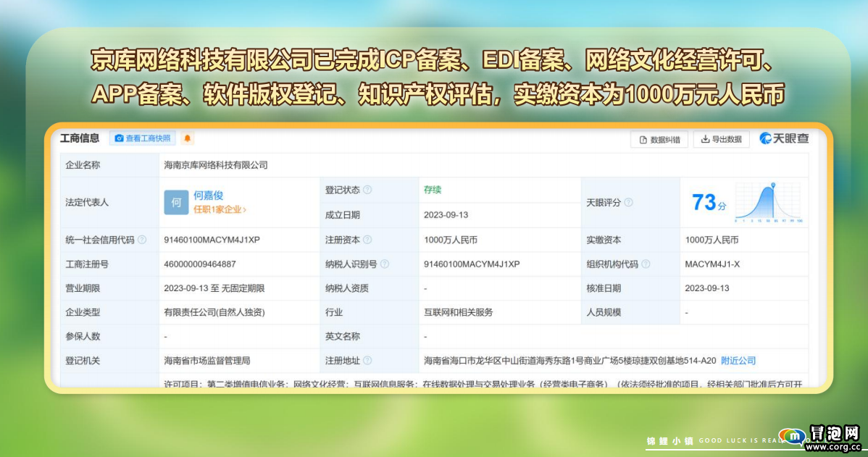
Task: Click the 核准日期 value 2023-09-13
Action: click(x=707, y=288)
